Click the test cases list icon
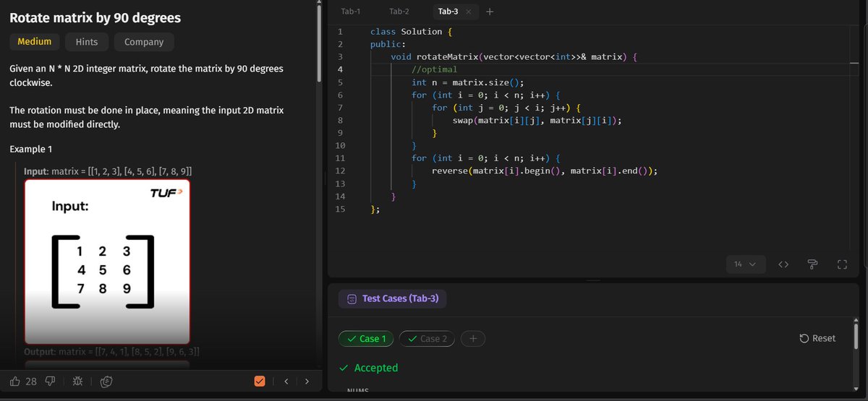 point(352,298)
